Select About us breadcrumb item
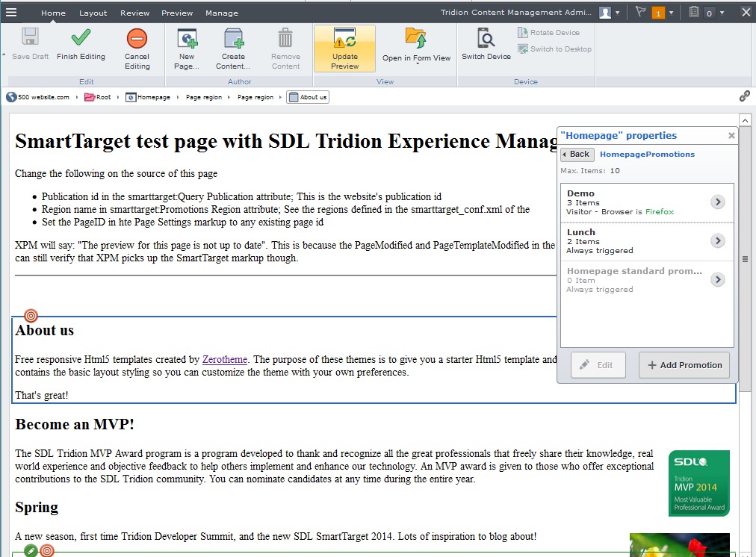The height and width of the screenshot is (557, 756). tap(308, 97)
